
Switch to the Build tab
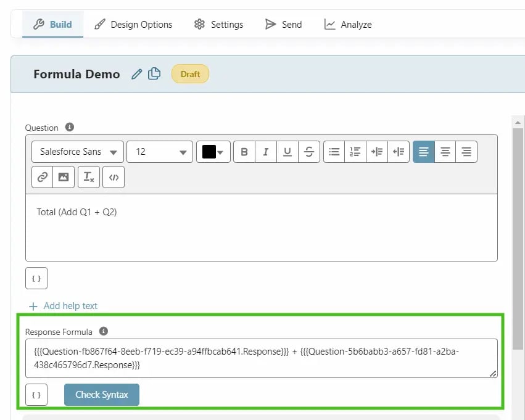[x=53, y=25]
